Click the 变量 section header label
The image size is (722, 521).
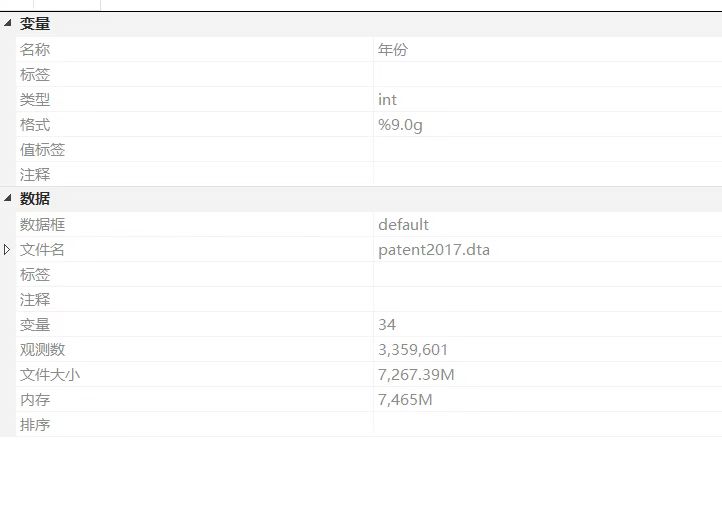pos(35,24)
